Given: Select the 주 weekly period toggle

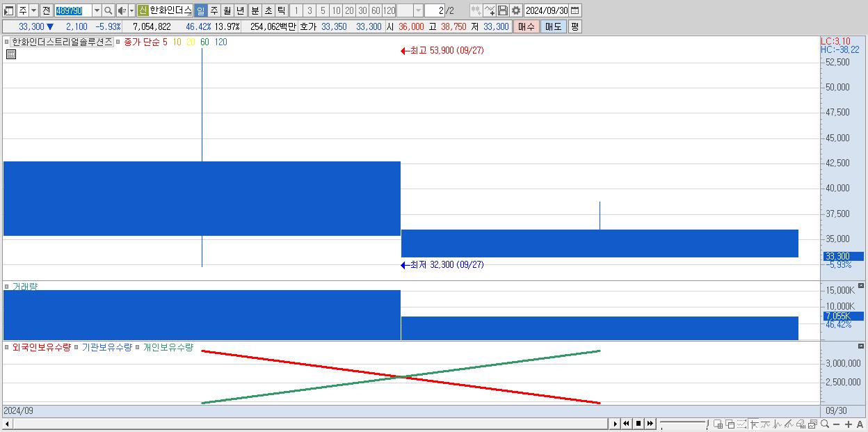Looking at the screenshot, I should (x=214, y=10).
